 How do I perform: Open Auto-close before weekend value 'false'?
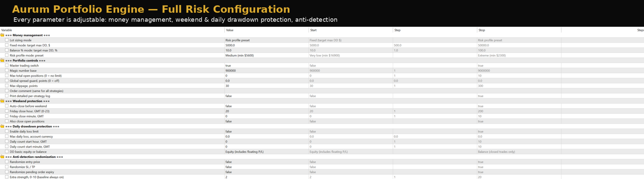[267, 106]
